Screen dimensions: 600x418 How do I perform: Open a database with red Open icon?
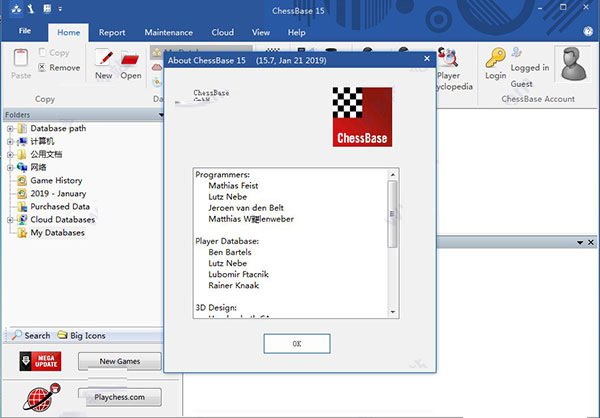pos(130,59)
